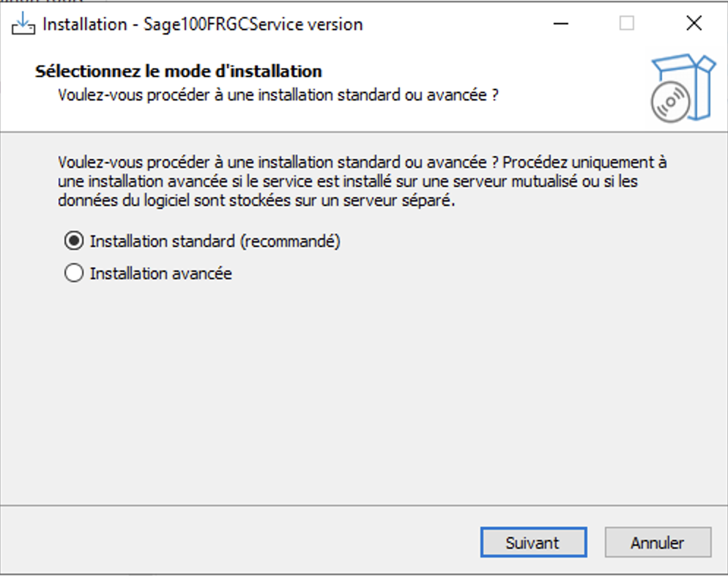Screen dimensions: 728x576
Task: Continue with the Suivant button
Action: pyautogui.click(x=533, y=542)
